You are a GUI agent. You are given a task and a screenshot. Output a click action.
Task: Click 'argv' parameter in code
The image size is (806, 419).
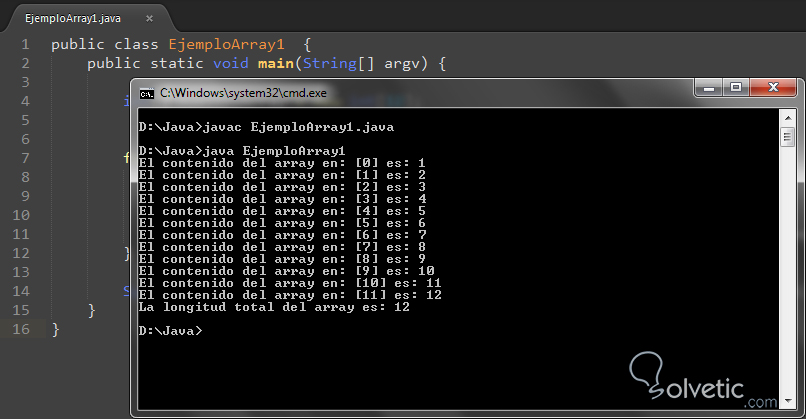pyautogui.click(x=402, y=64)
